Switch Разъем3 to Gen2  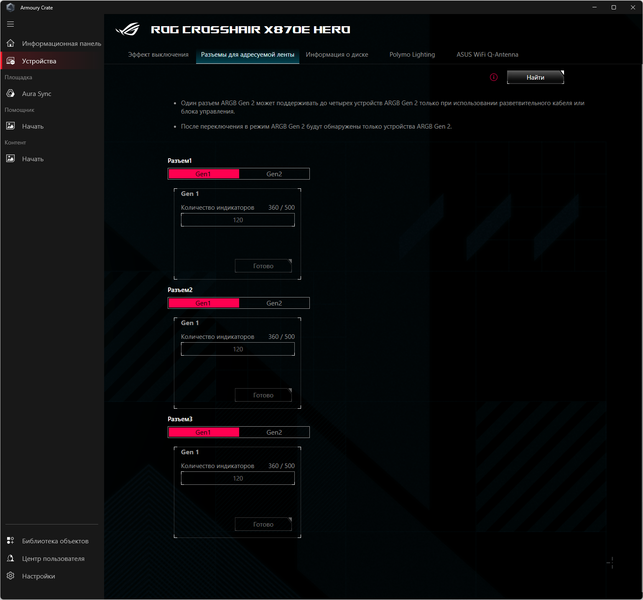[274, 432]
